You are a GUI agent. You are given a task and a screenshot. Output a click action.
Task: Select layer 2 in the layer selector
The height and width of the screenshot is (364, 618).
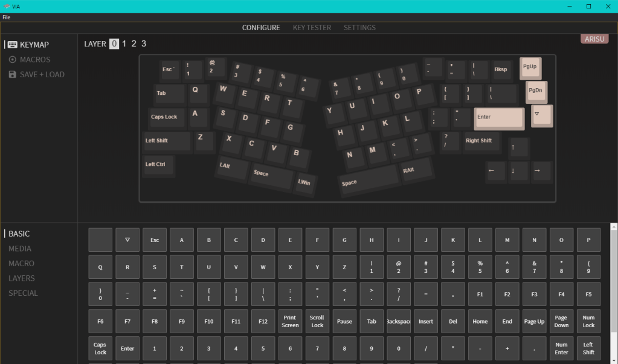click(134, 43)
